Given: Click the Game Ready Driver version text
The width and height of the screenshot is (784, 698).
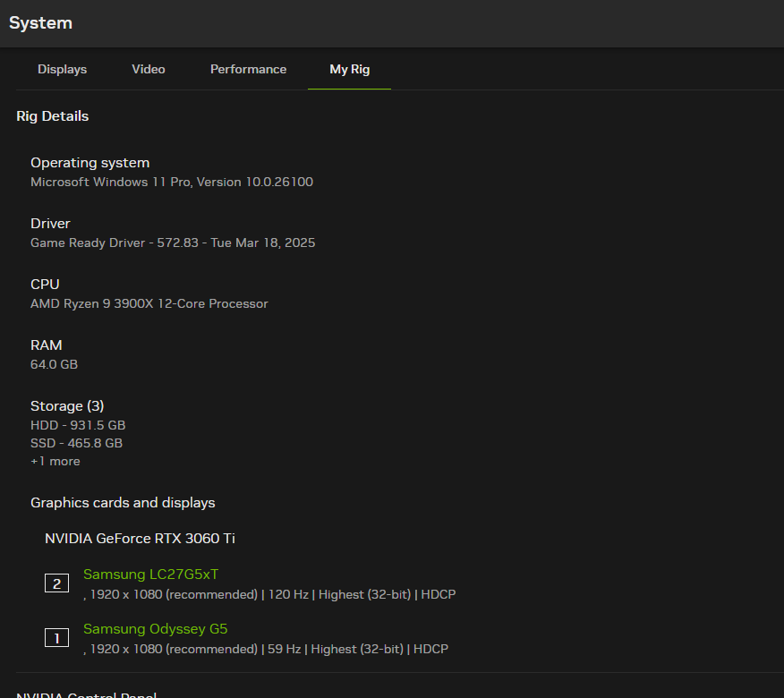Looking at the screenshot, I should click(x=173, y=243).
